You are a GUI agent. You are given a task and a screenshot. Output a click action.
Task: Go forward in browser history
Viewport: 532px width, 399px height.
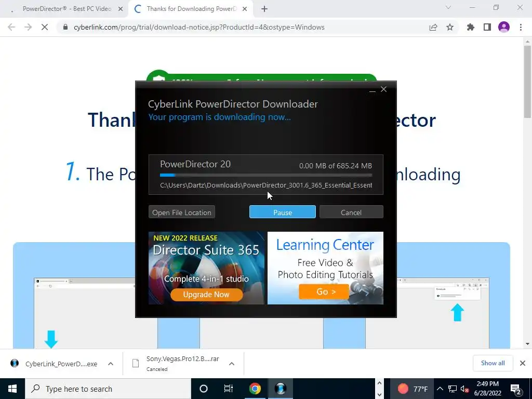tap(28, 27)
